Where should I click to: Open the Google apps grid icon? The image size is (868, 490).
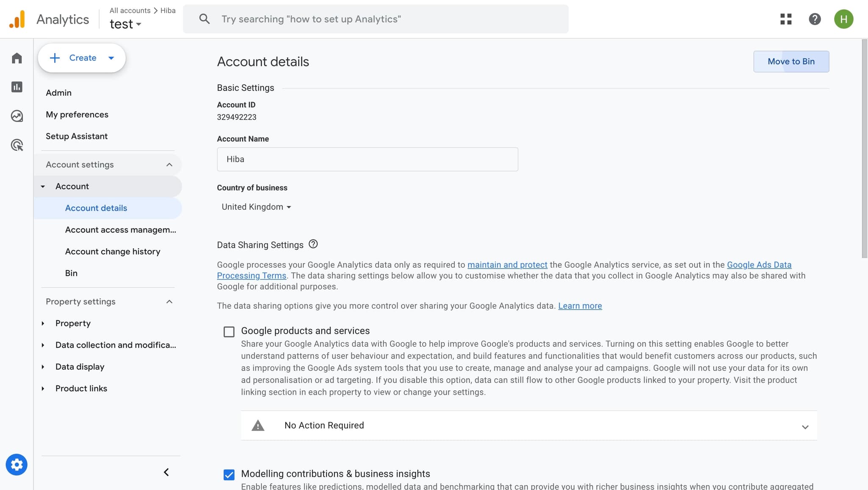[x=786, y=19]
